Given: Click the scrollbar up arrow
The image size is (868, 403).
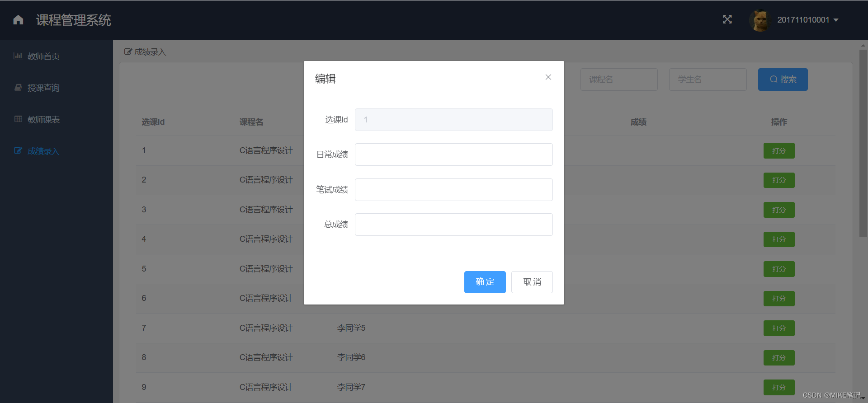Looking at the screenshot, I should tap(863, 45).
